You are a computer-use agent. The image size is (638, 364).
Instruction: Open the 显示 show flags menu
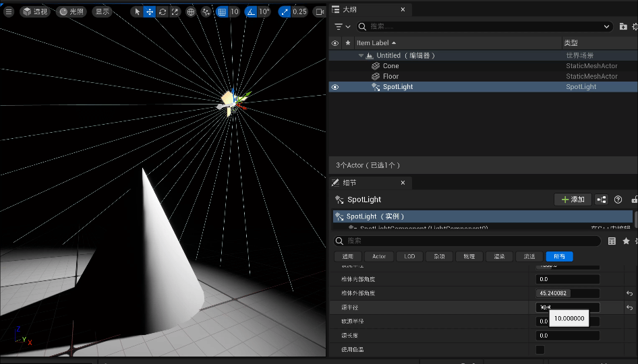pyautogui.click(x=103, y=11)
